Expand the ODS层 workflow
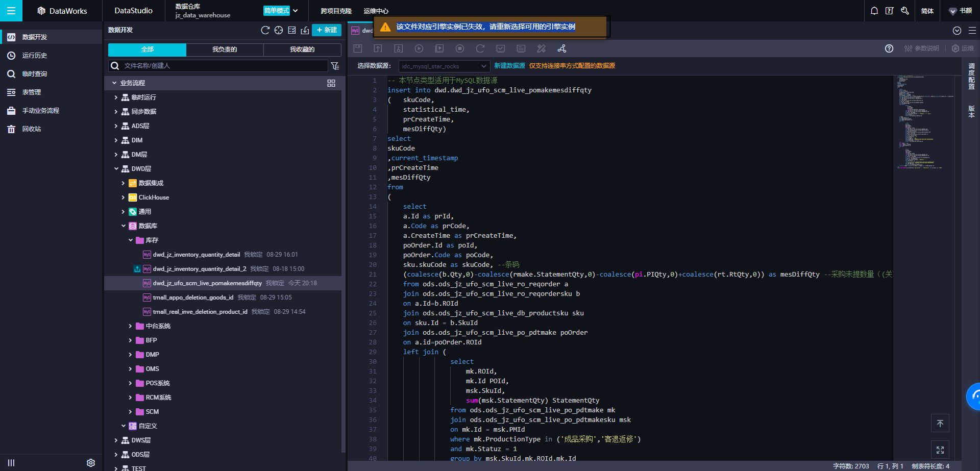Viewport: 980px width, 471px height. click(x=116, y=455)
